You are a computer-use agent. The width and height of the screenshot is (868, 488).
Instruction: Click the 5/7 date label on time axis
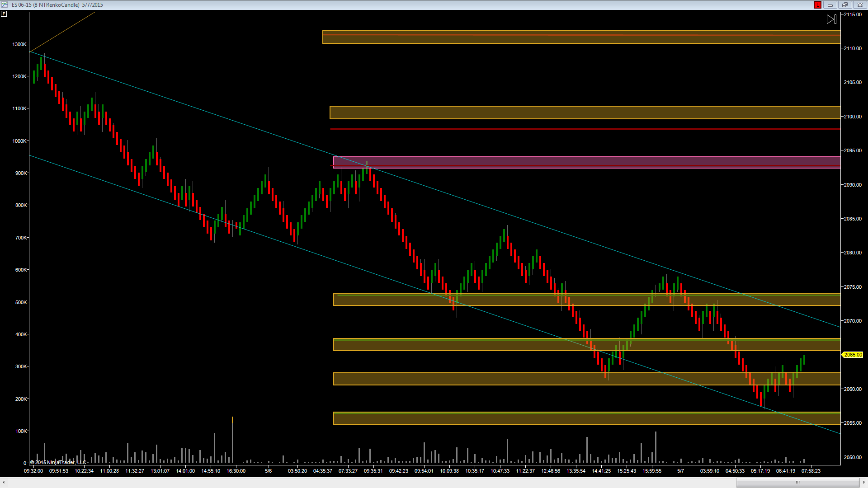(x=680, y=471)
